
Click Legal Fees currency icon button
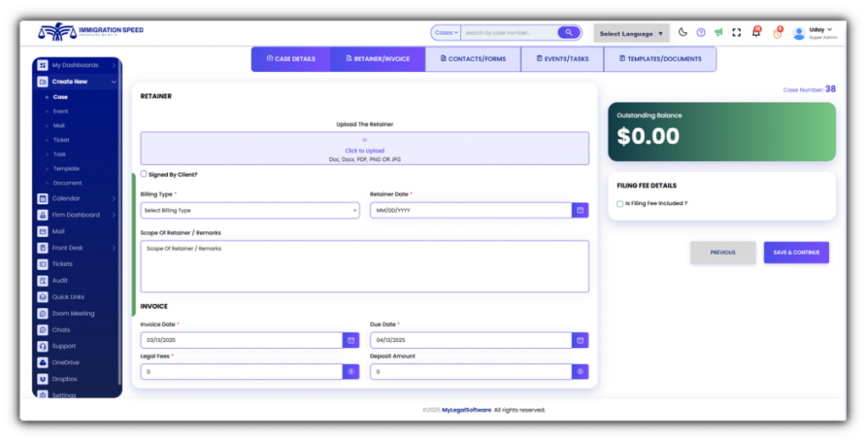click(351, 372)
